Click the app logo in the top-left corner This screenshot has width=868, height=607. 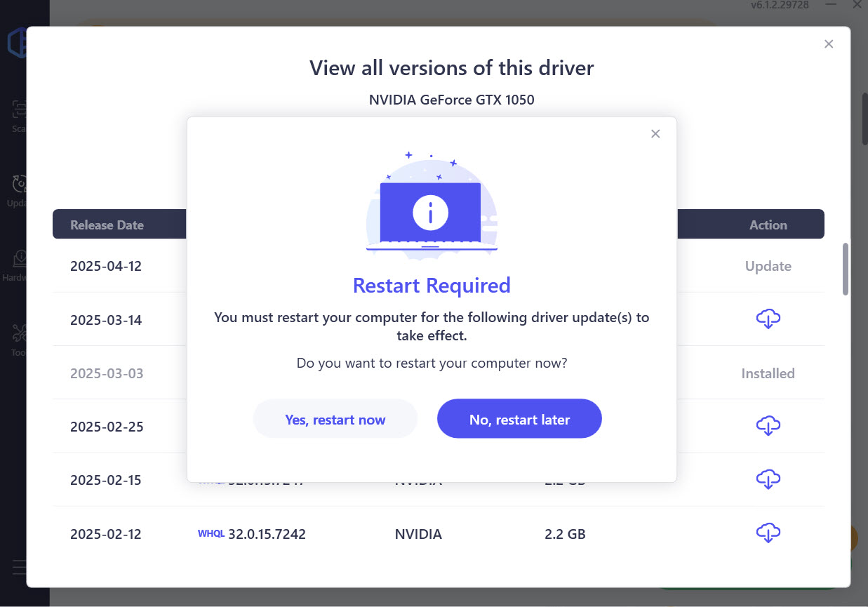point(17,44)
